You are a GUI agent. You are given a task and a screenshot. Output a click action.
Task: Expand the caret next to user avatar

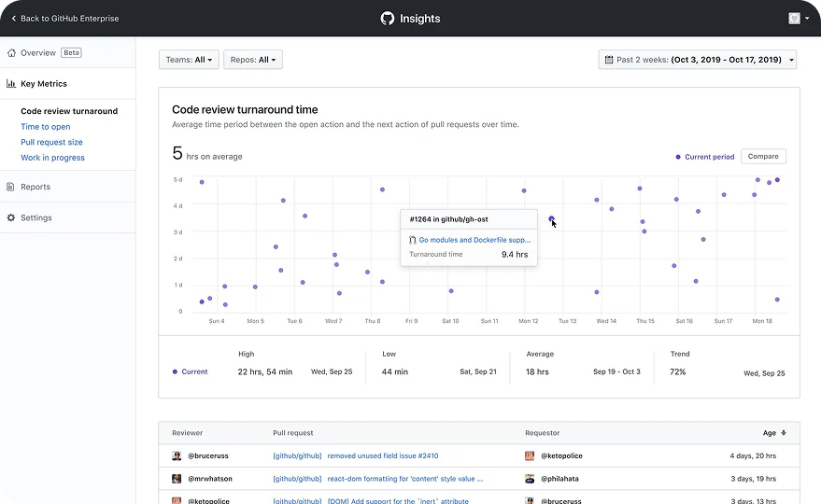pyautogui.click(x=807, y=19)
